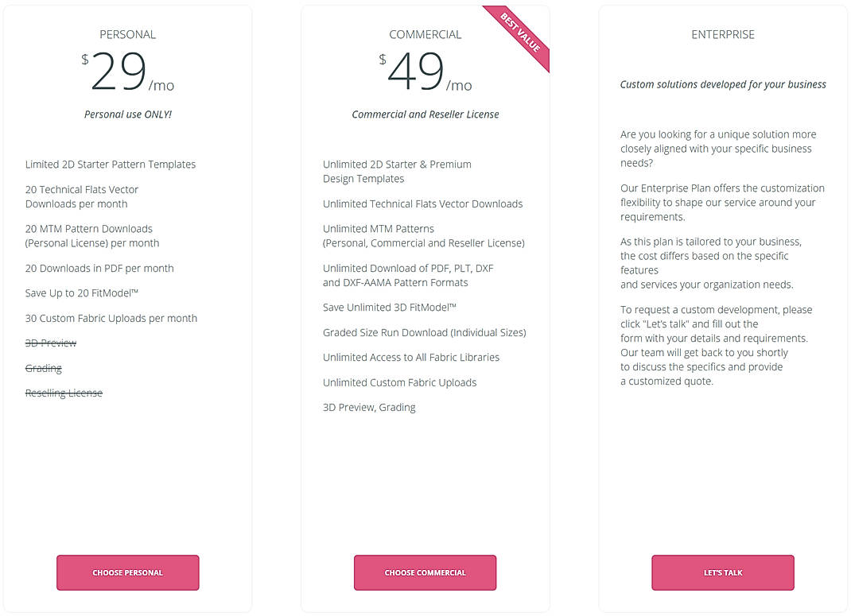Select the Enterprise plan heading

coord(722,34)
